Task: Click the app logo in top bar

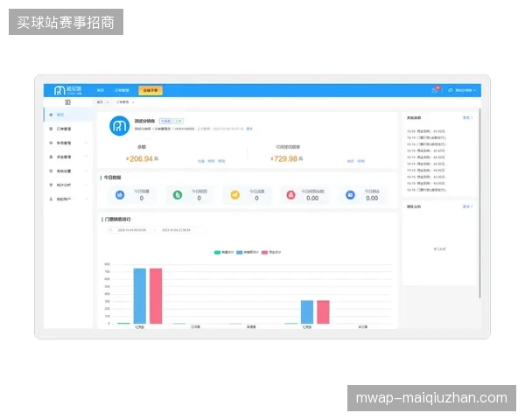Action: tap(68, 90)
